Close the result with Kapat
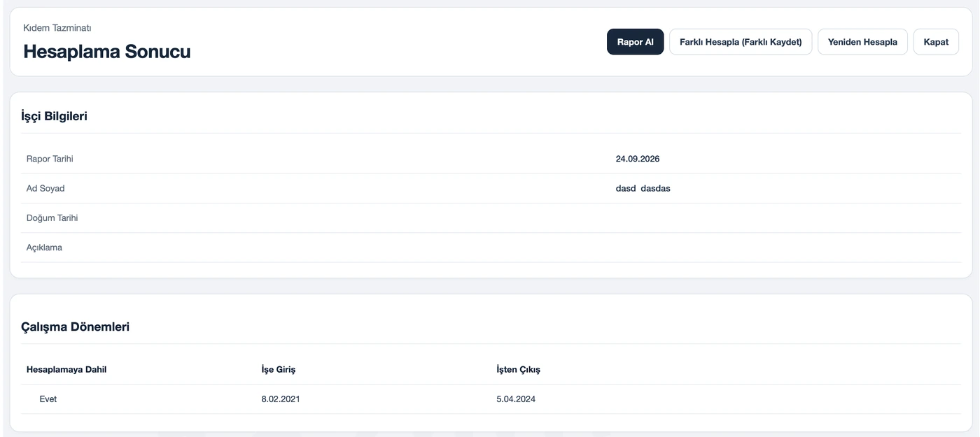Viewport: 980px width, 437px height. click(936, 42)
